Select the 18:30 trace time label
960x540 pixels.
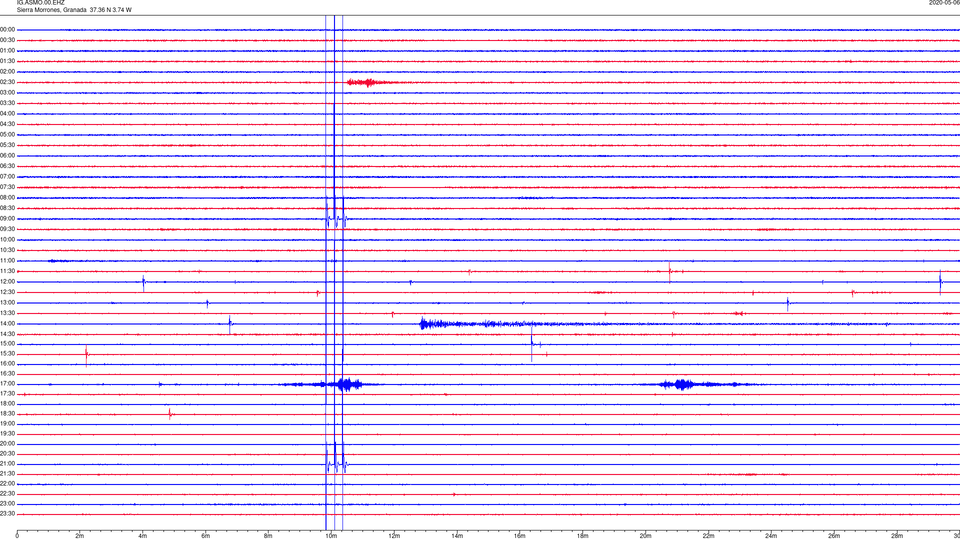pyautogui.click(x=7, y=414)
